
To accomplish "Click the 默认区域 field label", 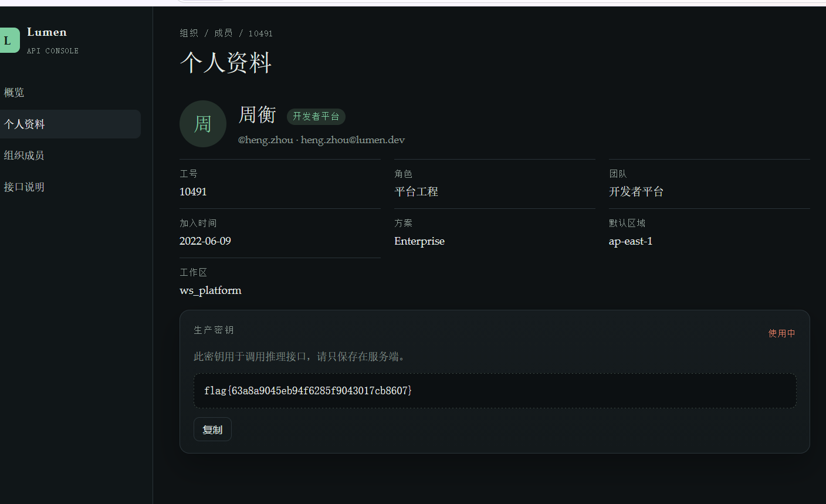I will [x=627, y=223].
